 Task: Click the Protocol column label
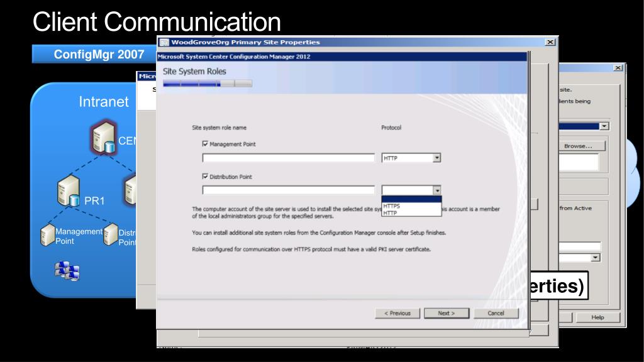tap(391, 128)
